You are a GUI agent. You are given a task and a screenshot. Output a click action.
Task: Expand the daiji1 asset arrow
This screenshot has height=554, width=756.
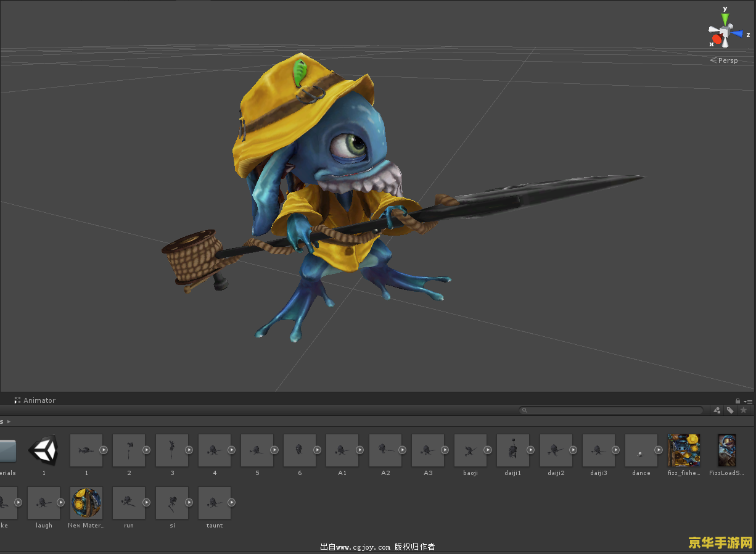tap(531, 450)
